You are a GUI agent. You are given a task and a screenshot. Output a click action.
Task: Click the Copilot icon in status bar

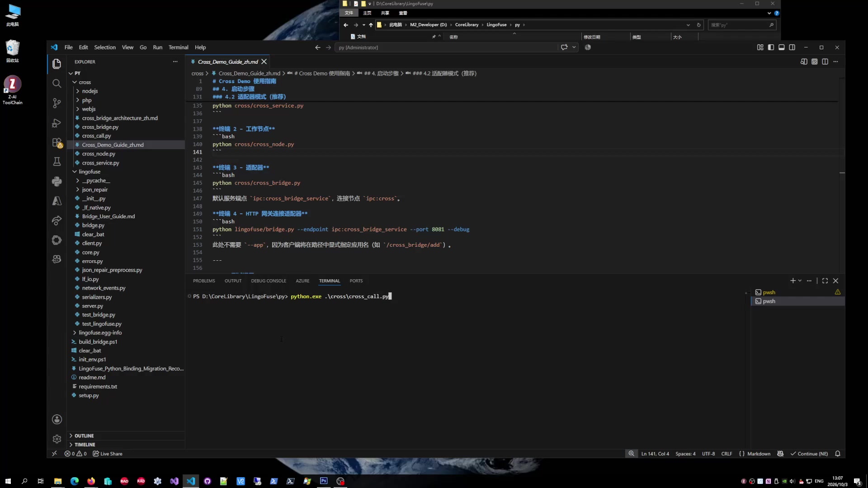click(x=780, y=454)
